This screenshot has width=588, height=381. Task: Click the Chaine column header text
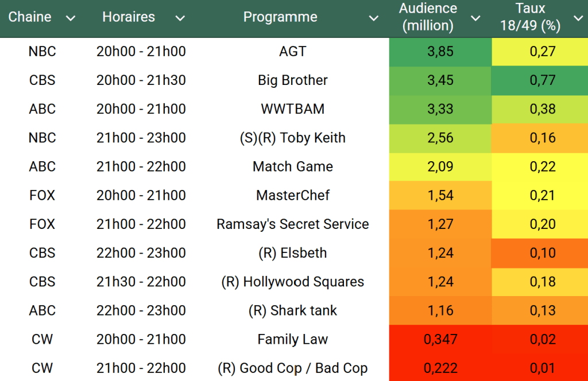point(30,17)
